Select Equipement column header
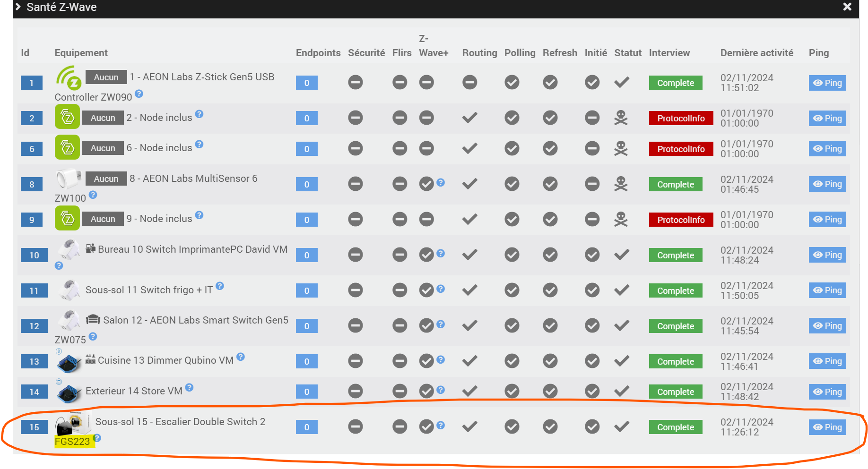 pos(81,53)
